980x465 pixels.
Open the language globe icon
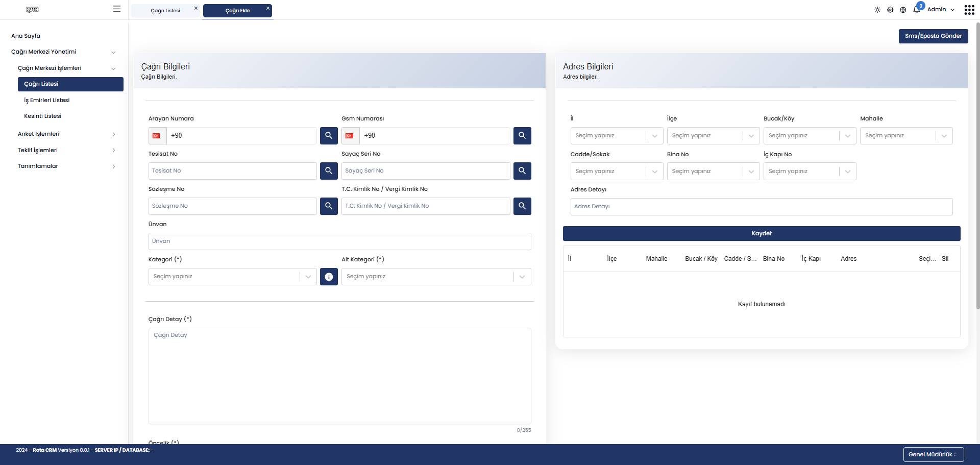(x=903, y=10)
